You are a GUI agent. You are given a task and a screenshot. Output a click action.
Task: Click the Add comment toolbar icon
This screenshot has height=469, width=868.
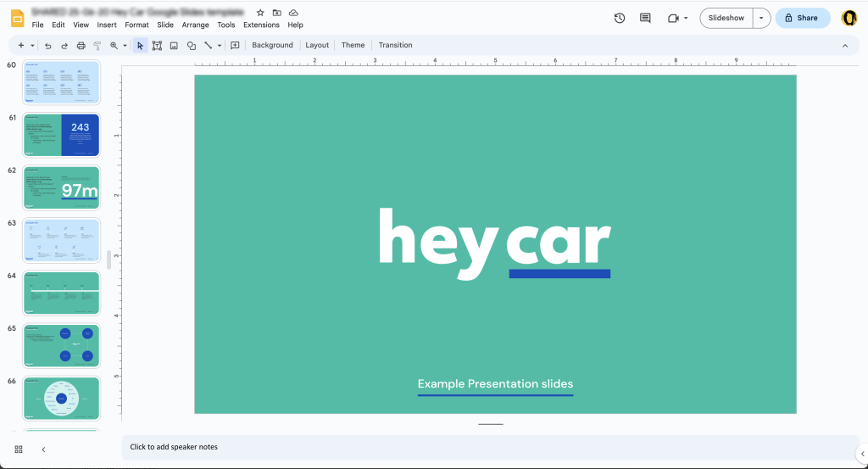pyautogui.click(x=235, y=46)
